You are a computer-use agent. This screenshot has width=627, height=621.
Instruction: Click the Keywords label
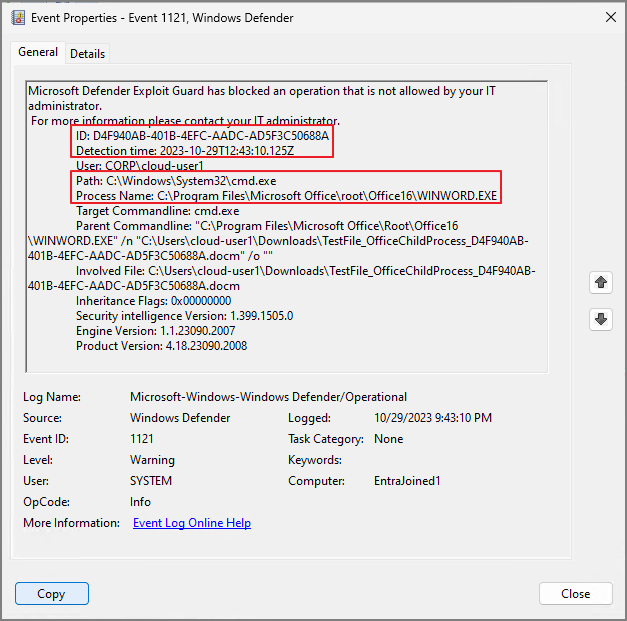coord(315,460)
